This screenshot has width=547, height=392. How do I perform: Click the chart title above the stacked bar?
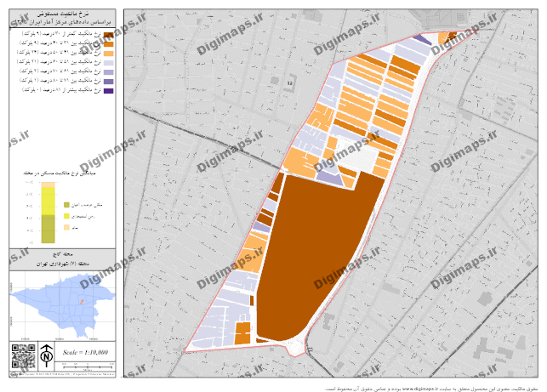pyautogui.click(x=60, y=173)
